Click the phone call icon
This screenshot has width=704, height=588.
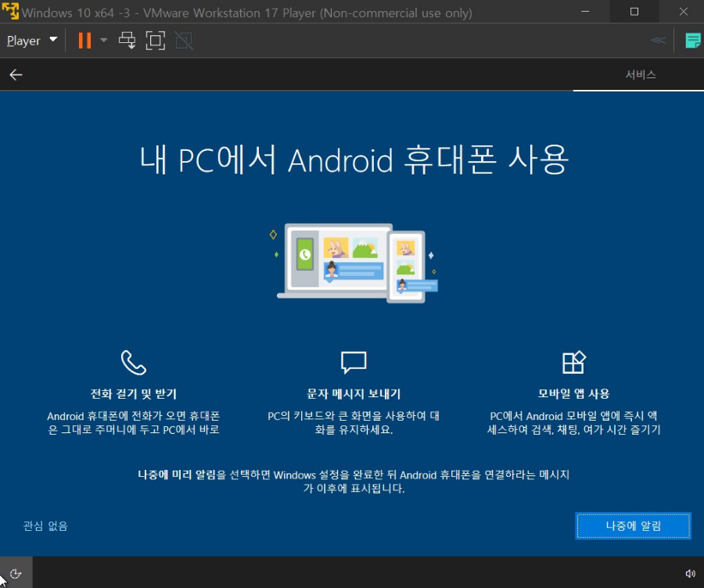pyautogui.click(x=134, y=362)
